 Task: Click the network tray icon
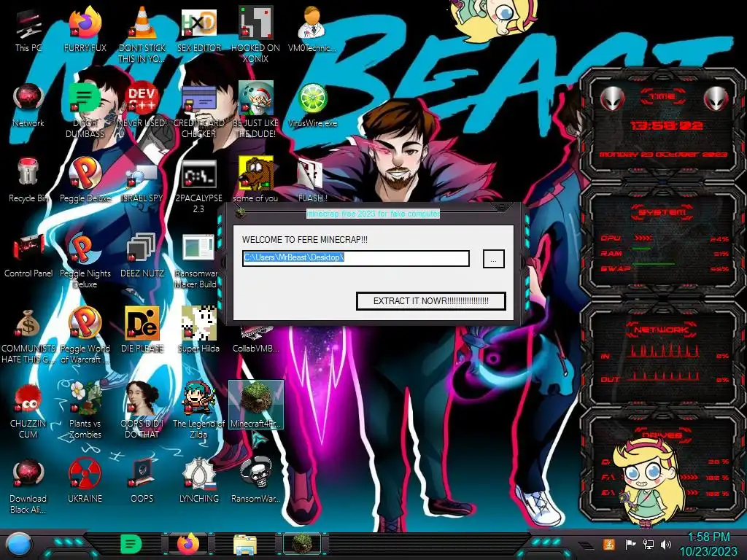click(x=649, y=544)
